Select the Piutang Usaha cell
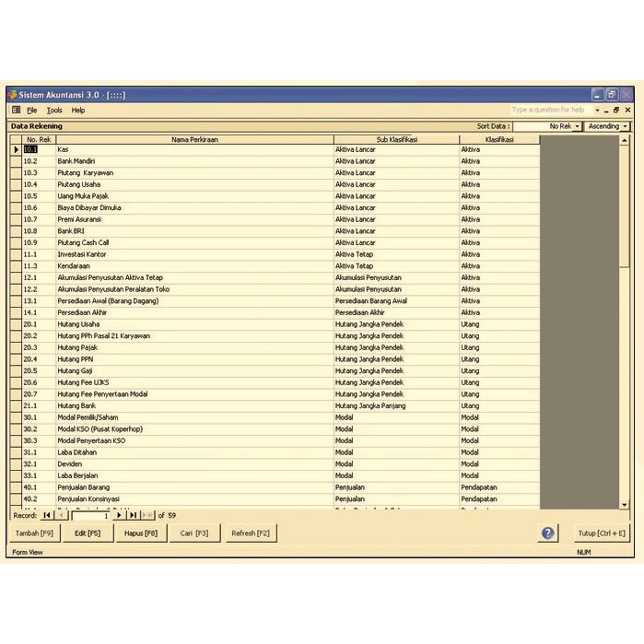 tap(194, 184)
